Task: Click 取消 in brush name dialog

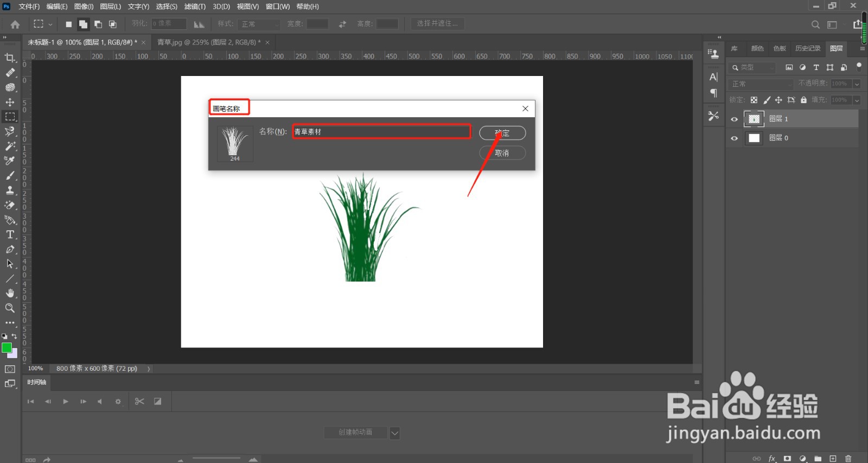Action: [502, 153]
